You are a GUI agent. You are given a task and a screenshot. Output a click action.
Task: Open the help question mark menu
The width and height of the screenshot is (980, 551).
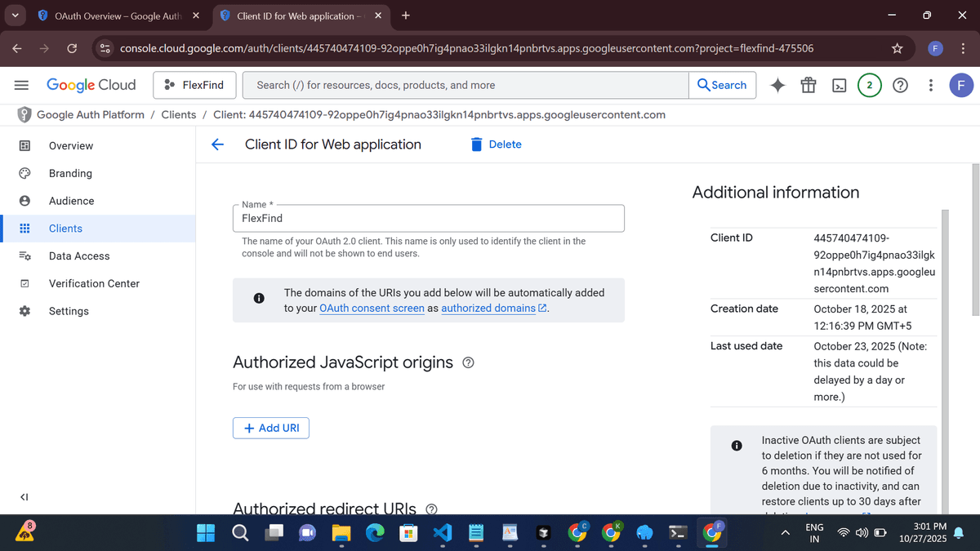900,85
